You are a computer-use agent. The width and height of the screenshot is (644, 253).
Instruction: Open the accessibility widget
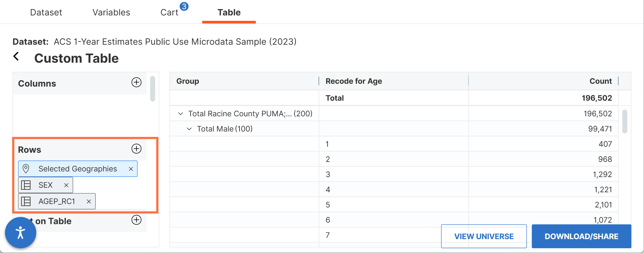click(20, 233)
